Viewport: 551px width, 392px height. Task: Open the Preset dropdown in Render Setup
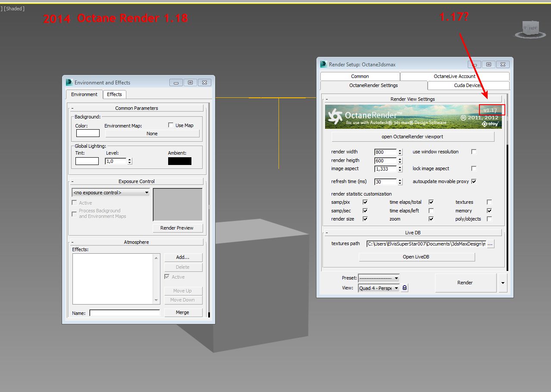pyautogui.click(x=379, y=278)
